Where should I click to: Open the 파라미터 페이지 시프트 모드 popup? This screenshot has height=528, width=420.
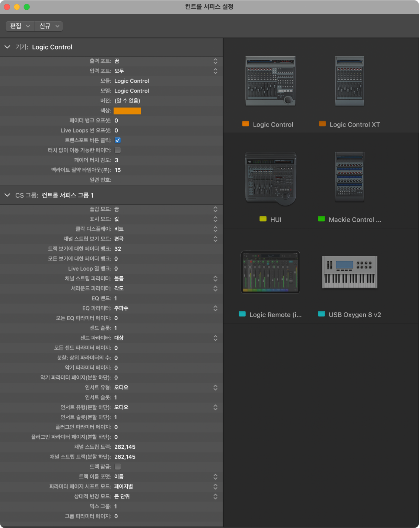[215, 487]
